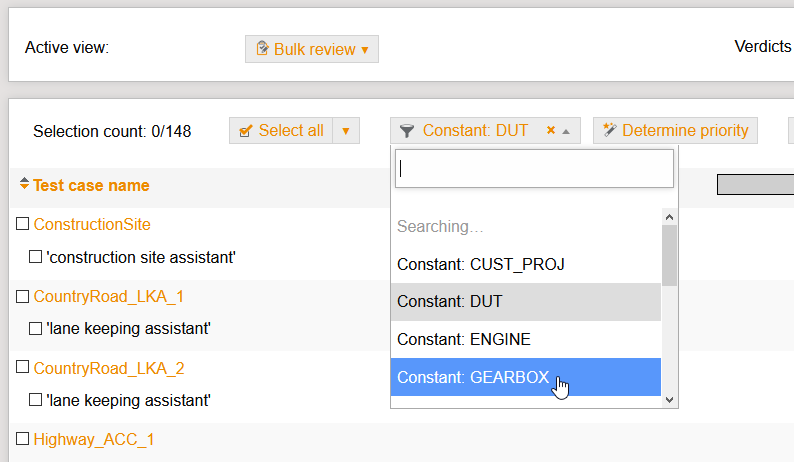Open the ConstructionSite test case link
This screenshot has height=462, width=794.
pos(92,224)
